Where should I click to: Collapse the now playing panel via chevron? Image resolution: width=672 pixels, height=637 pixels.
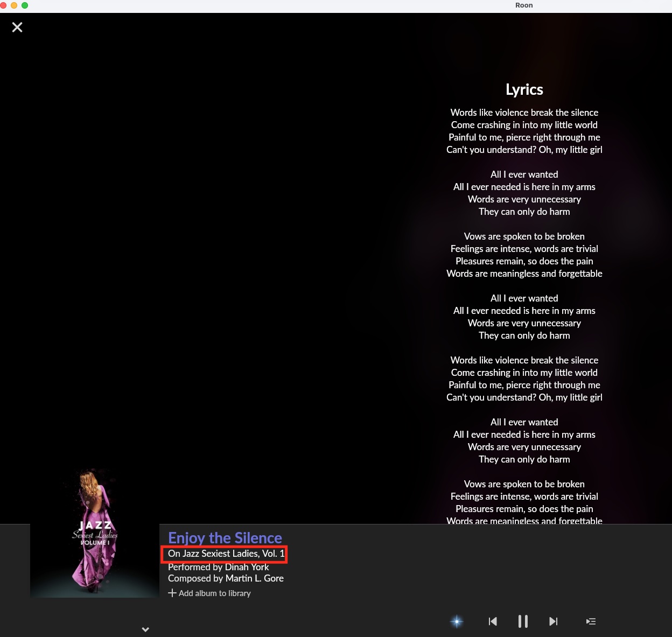click(145, 629)
